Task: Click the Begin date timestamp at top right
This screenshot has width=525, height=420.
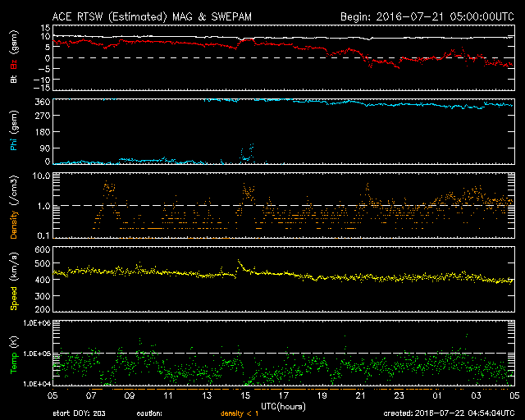Action: (427, 16)
